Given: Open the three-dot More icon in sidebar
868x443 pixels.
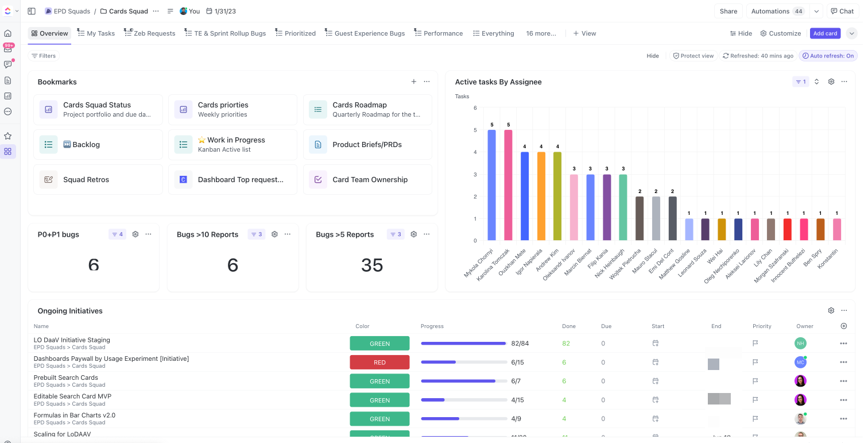Looking at the screenshot, I should click(x=8, y=111).
